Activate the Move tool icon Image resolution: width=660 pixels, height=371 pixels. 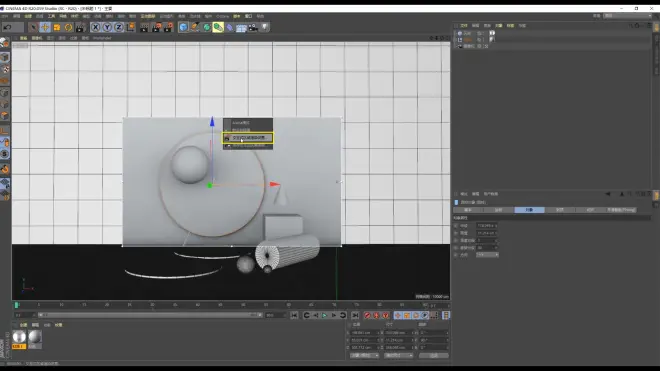45,27
